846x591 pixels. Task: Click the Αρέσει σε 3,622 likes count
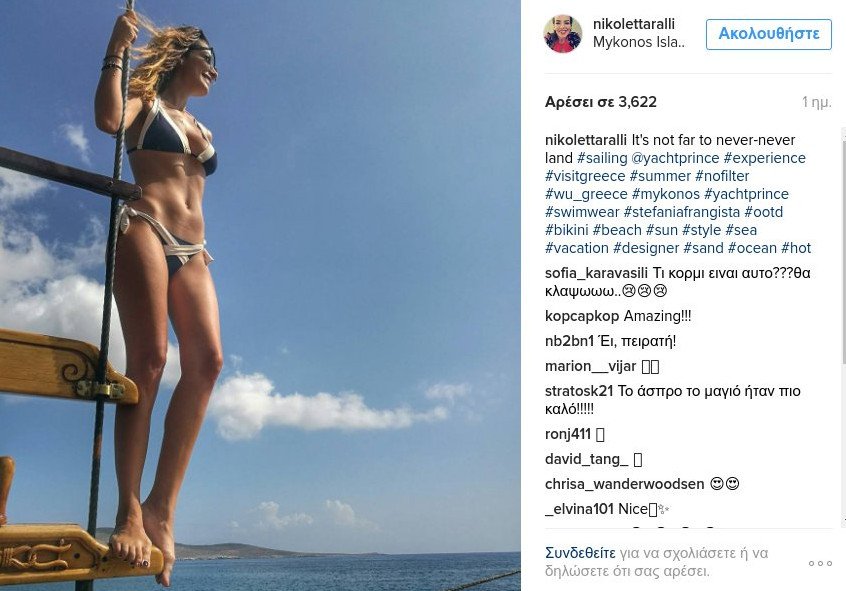click(601, 101)
